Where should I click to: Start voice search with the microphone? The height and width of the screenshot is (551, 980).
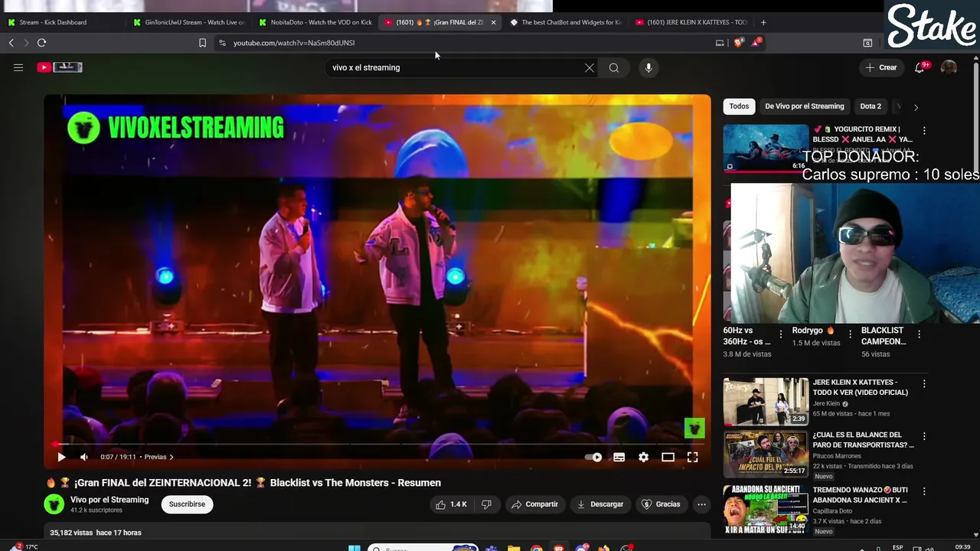point(648,68)
